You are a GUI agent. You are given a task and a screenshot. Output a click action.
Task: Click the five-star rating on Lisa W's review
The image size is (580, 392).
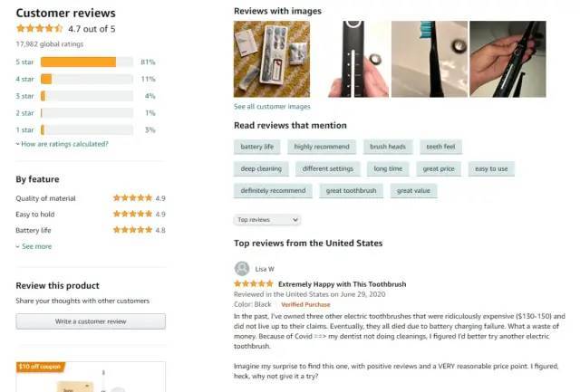pos(254,283)
